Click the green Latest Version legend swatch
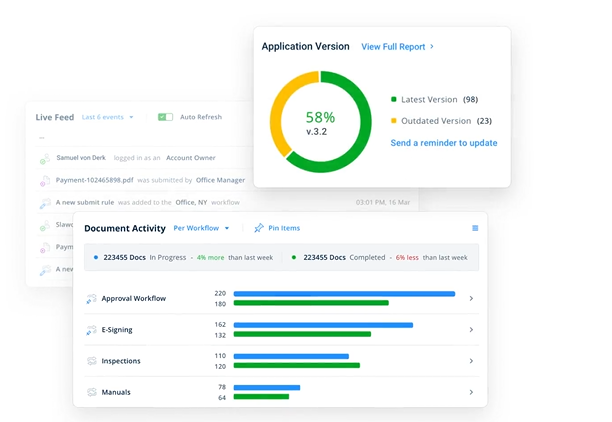 394,100
